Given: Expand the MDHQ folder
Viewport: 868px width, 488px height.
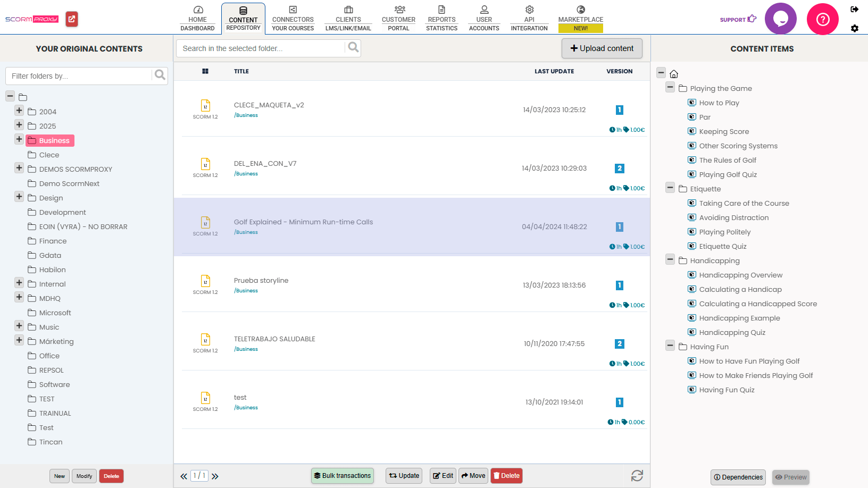Looking at the screenshot, I should (x=19, y=297).
